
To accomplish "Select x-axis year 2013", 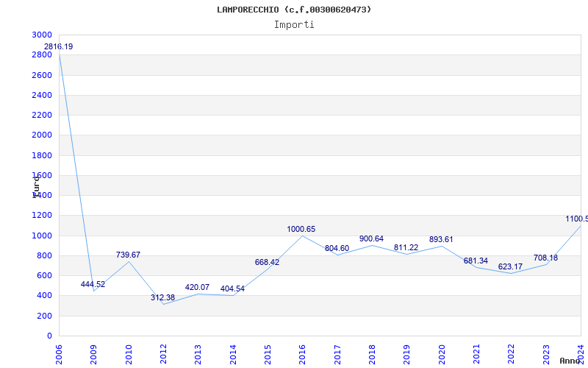I will point(198,354).
